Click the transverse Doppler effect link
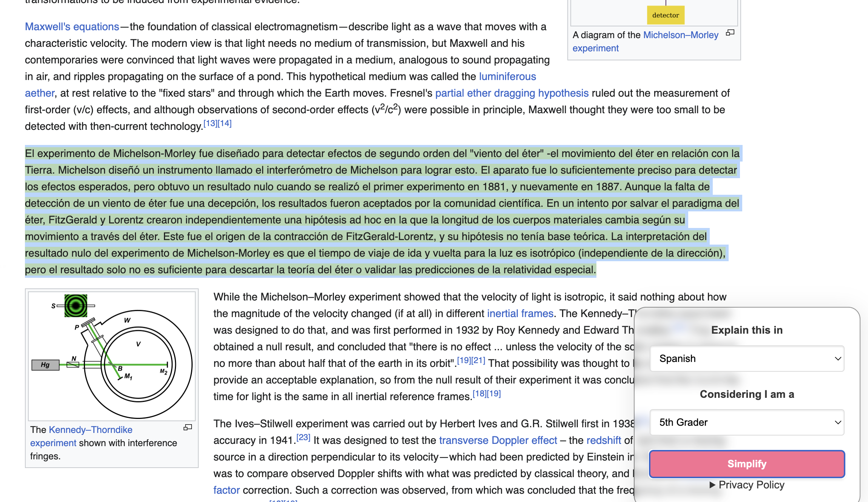This screenshot has height=502, width=868. click(497, 440)
